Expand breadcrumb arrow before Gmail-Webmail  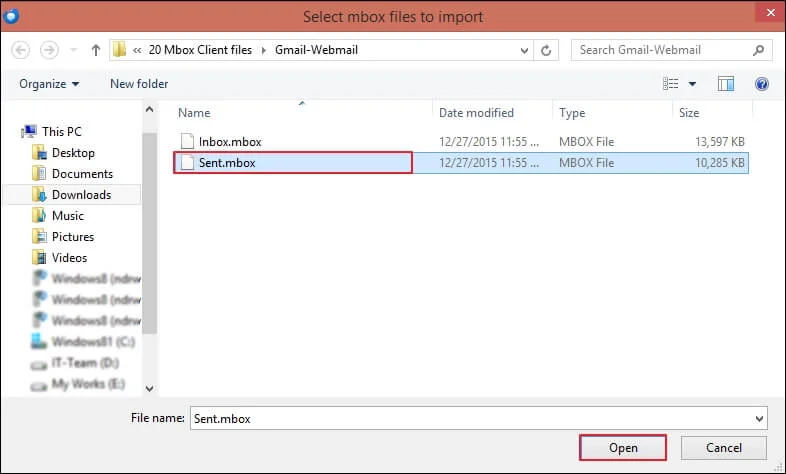[x=264, y=50]
